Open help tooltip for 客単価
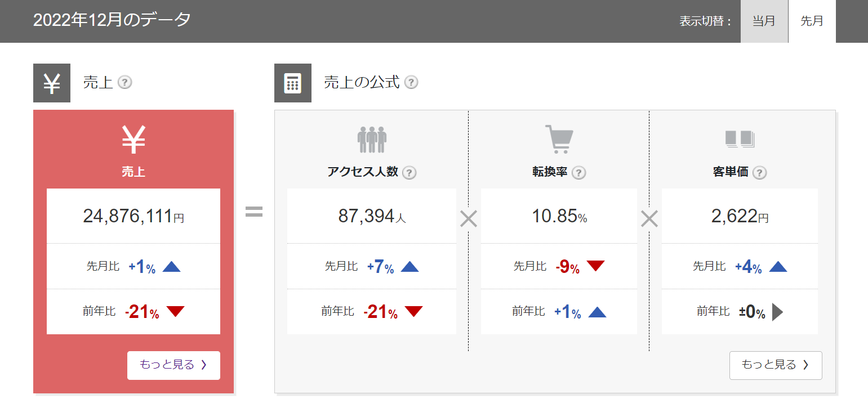868x408 pixels. 760,173
